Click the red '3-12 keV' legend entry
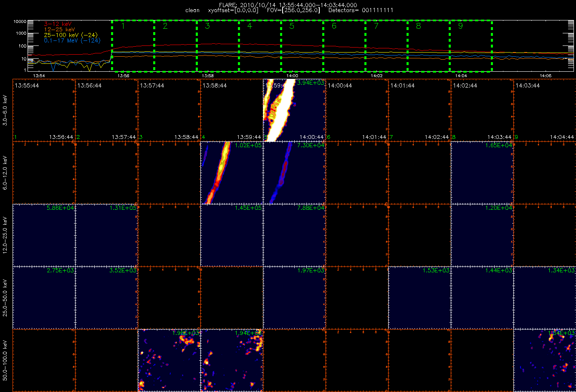The height and width of the screenshot is (392, 576). click(x=58, y=24)
